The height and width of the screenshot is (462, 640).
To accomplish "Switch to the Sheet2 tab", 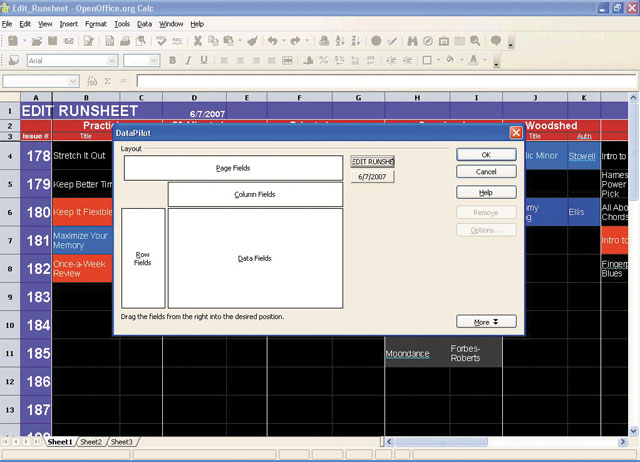I will coord(91,442).
